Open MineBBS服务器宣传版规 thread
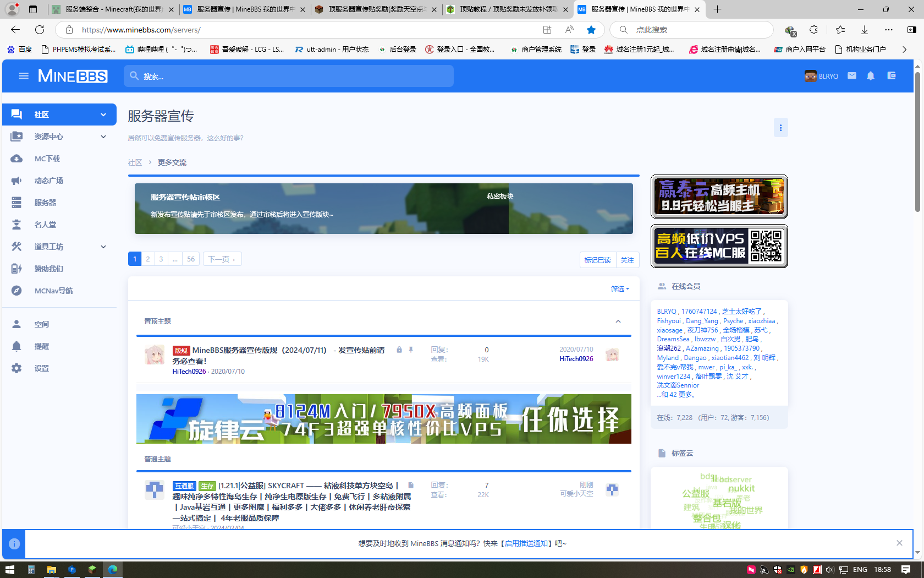Image resolution: width=924 pixels, height=578 pixels. (x=279, y=355)
